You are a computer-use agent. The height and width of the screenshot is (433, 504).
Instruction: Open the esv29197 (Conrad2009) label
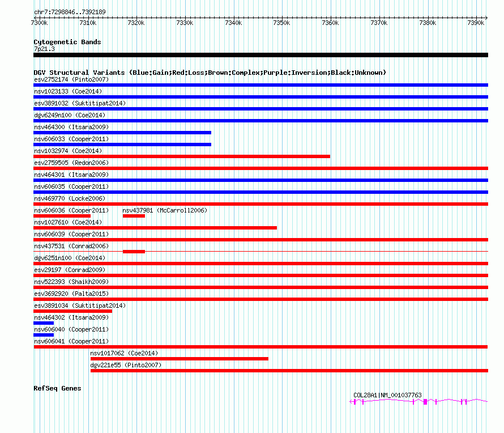(70, 270)
